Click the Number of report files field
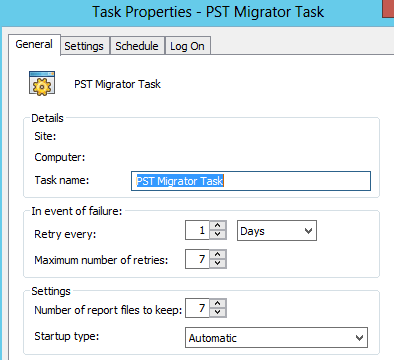 pyautogui.click(x=197, y=308)
